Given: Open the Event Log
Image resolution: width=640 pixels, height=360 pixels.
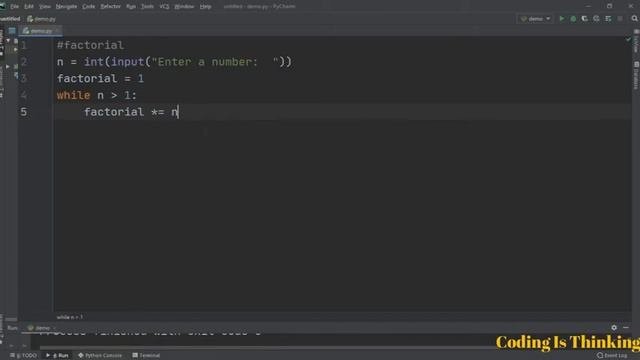Looking at the screenshot, I should coord(612,356).
